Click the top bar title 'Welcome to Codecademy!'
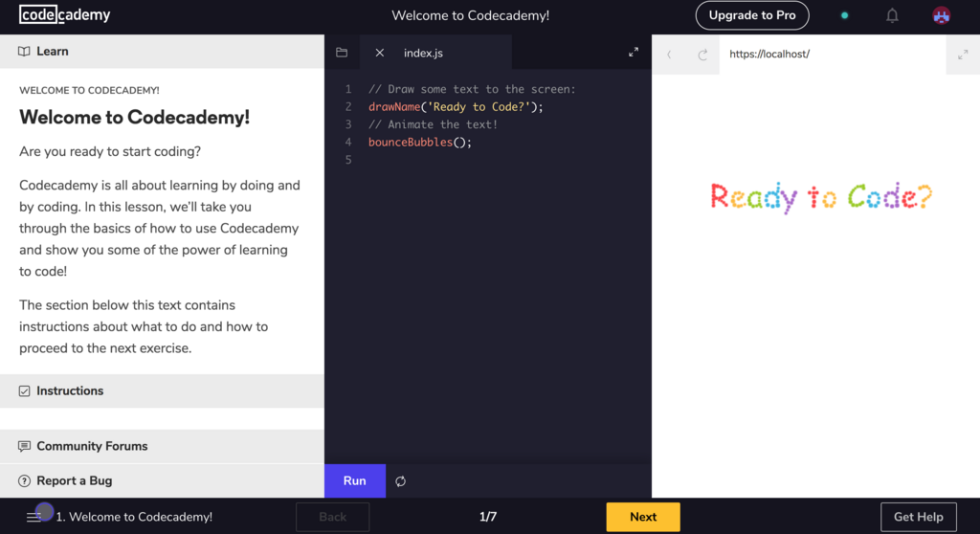Viewport: 980px width, 534px height. [471, 15]
